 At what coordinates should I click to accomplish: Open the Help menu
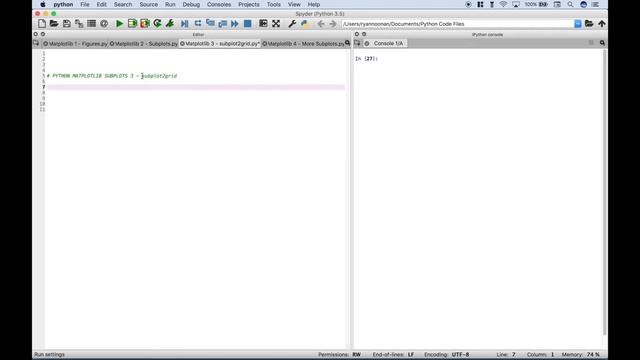click(313, 4)
